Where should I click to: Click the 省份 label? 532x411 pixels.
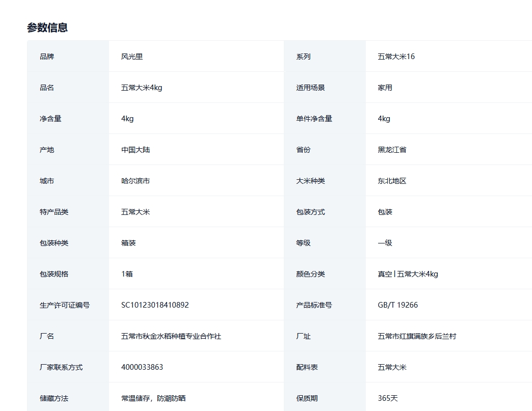tap(303, 150)
